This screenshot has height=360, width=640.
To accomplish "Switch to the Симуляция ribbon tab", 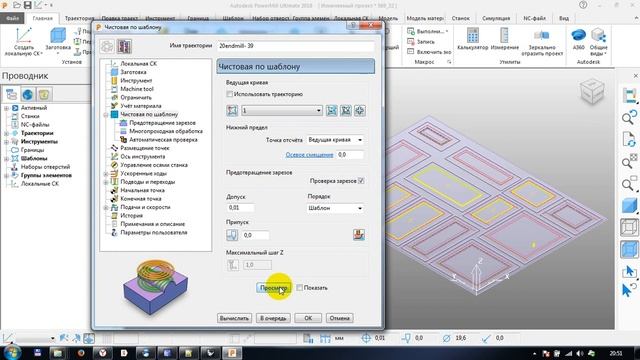I will [x=496, y=18].
